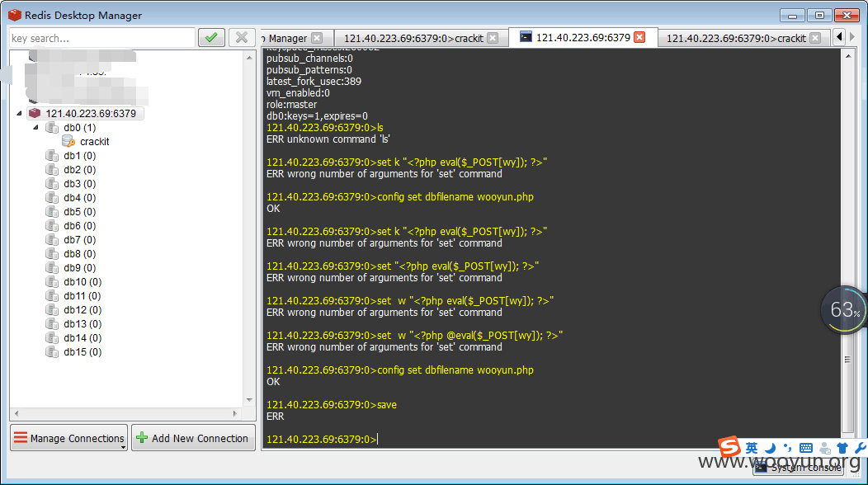The width and height of the screenshot is (868, 485).
Task: Click 'role:master' console line
Action: 292,105
